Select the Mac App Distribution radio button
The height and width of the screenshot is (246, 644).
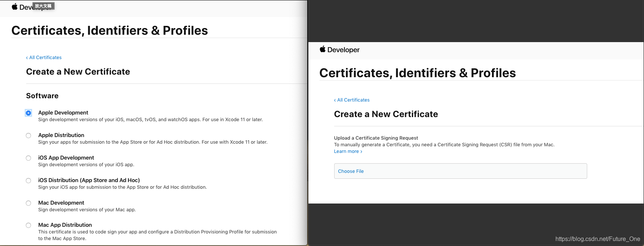[28, 225]
